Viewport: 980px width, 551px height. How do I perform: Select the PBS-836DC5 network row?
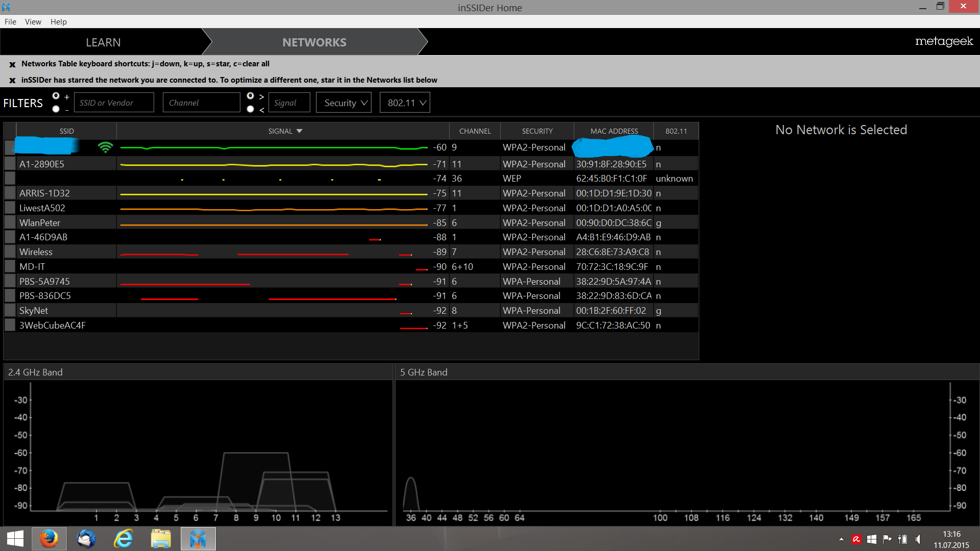(351, 296)
